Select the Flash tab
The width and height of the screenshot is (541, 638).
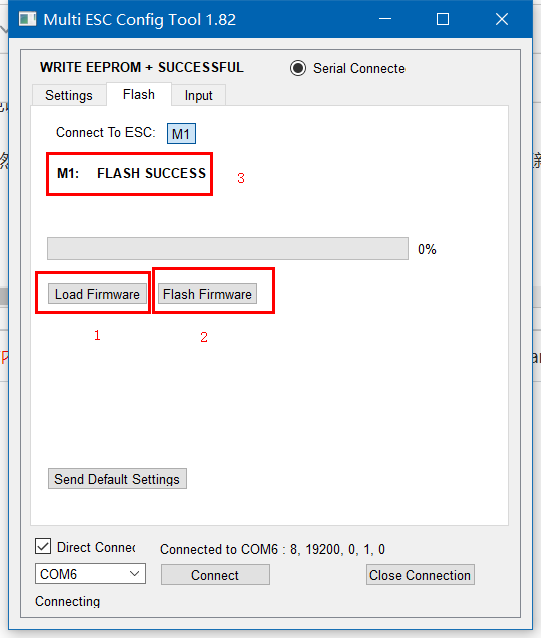pyautogui.click(x=139, y=94)
